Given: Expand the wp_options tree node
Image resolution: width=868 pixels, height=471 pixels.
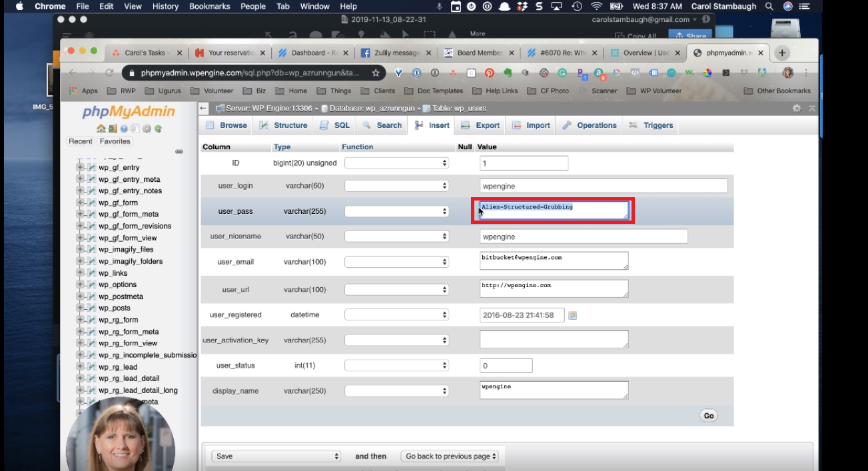Looking at the screenshot, I should coord(80,284).
